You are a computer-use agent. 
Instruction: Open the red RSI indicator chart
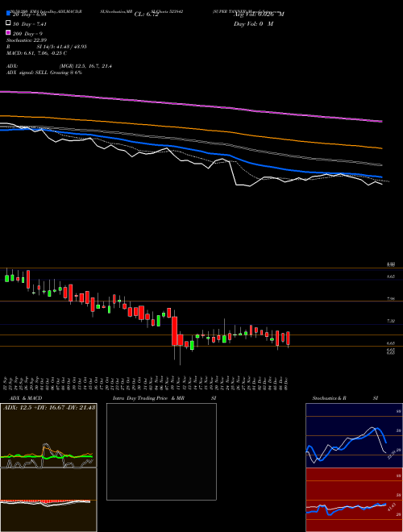pyautogui.click(x=354, y=500)
